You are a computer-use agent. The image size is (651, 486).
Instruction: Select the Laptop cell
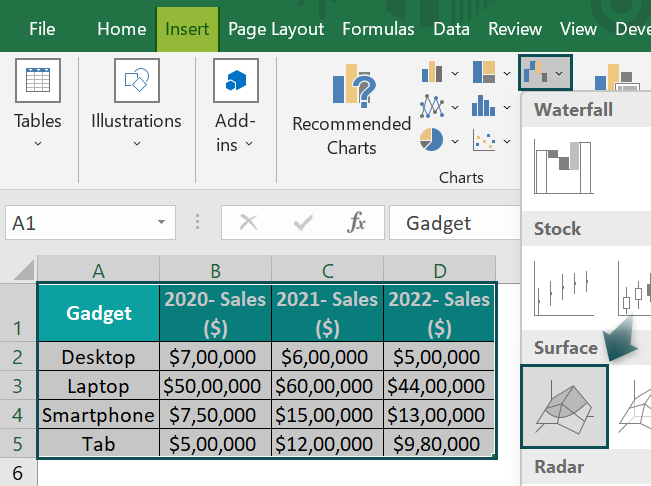pos(99,386)
